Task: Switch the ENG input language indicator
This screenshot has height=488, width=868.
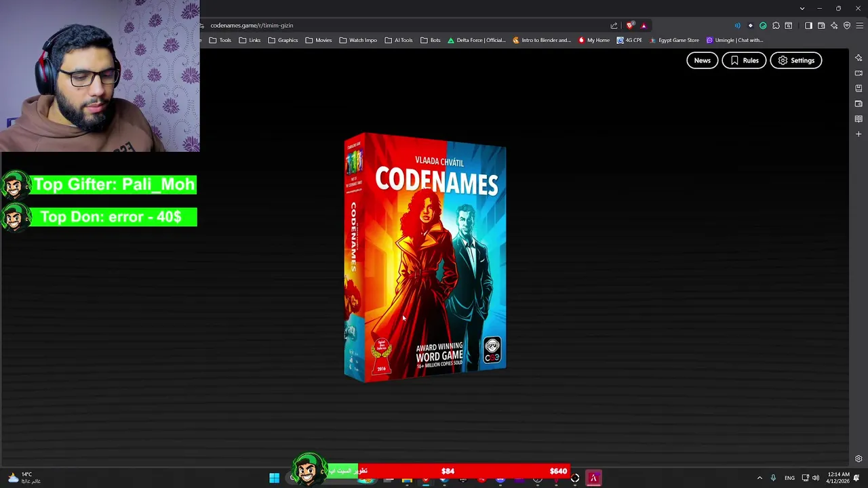Action: click(789, 479)
